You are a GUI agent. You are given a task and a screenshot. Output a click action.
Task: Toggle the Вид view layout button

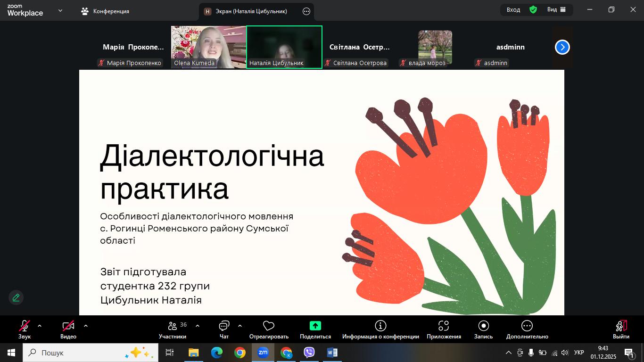[x=556, y=9]
